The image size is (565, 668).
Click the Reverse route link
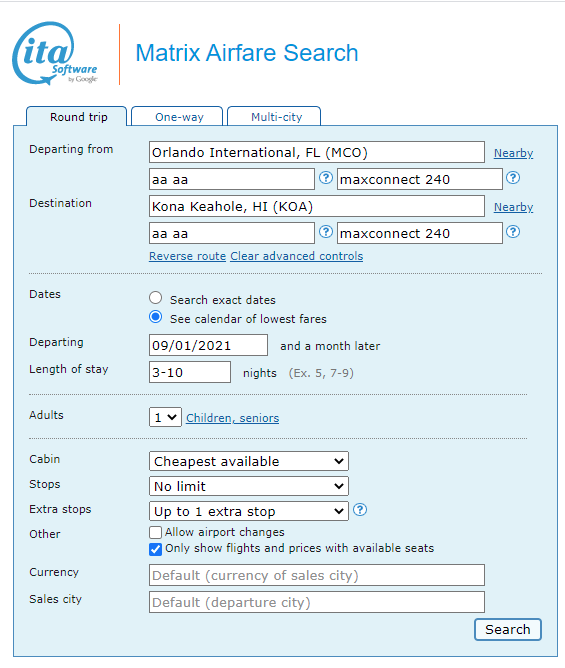coord(187,256)
